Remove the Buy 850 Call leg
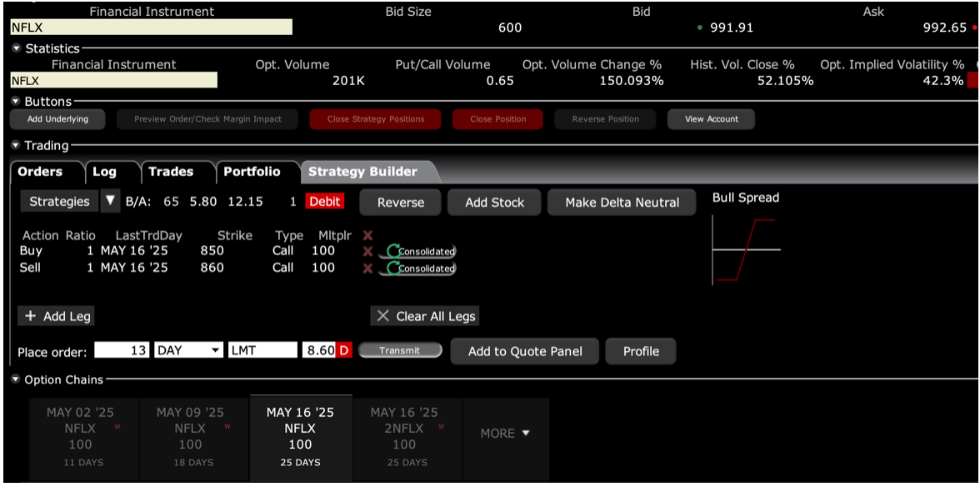This screenshot has height=487, width=980. [x=367, y=251]
